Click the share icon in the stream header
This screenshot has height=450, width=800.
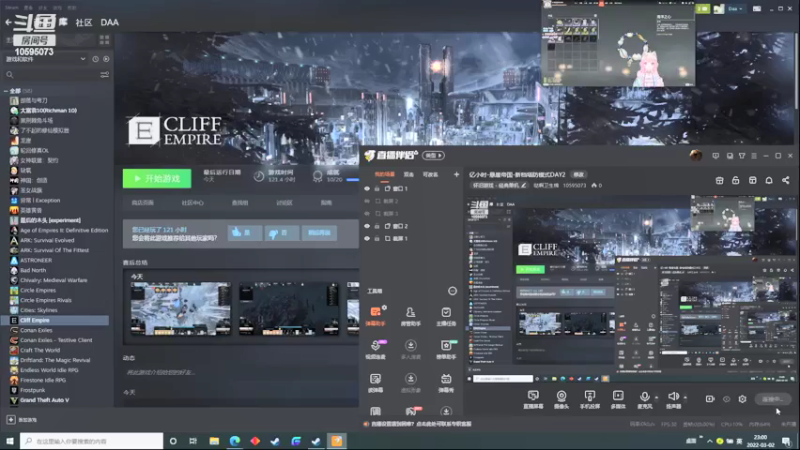pyautogui.click(x=786, y=180)
